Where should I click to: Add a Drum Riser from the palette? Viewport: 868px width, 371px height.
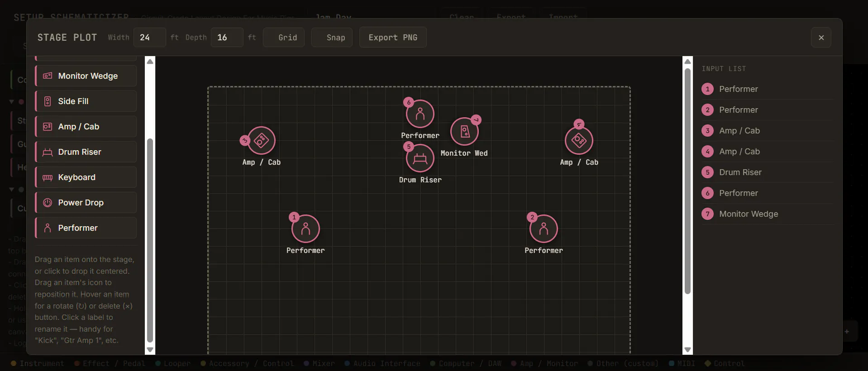point(86,152)
